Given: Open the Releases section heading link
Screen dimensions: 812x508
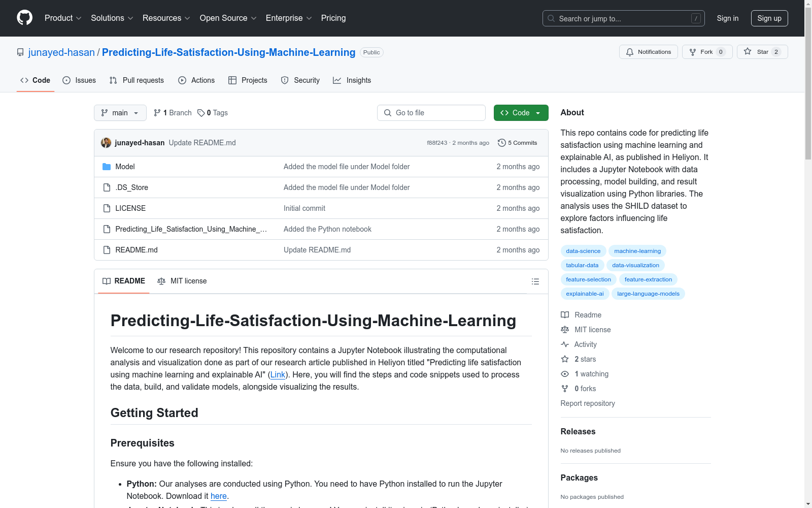Looking at the screenshot, I should coord(578,431).
